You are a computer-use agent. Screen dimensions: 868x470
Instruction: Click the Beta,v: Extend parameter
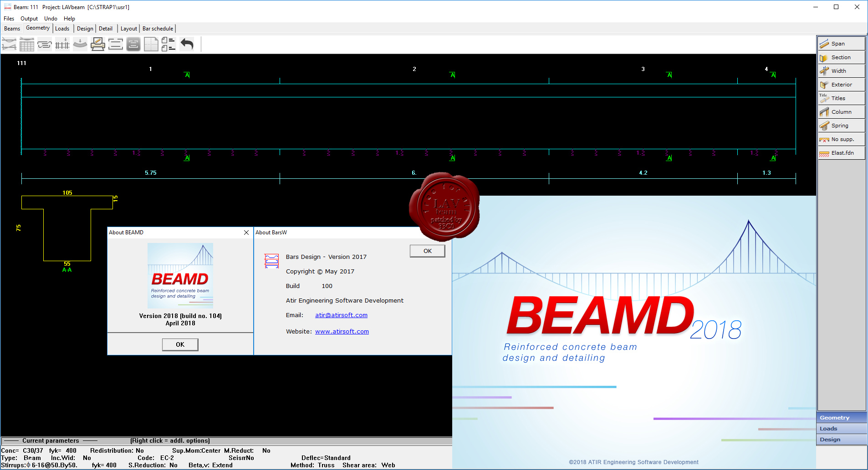[x=210, y=465]
